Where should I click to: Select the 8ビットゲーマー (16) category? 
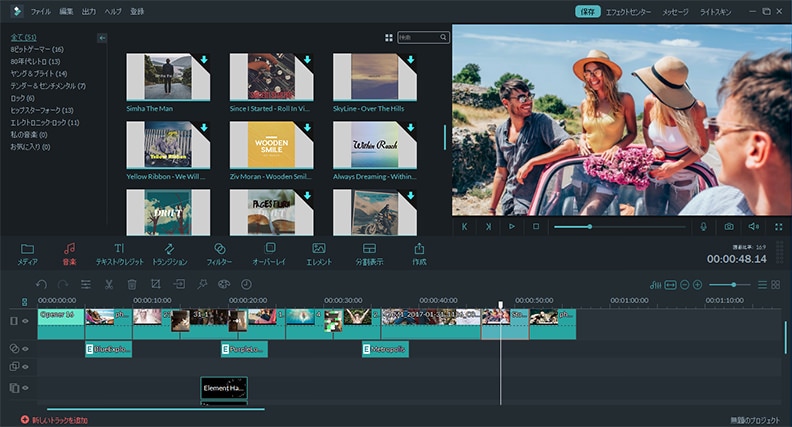[37, 50]
